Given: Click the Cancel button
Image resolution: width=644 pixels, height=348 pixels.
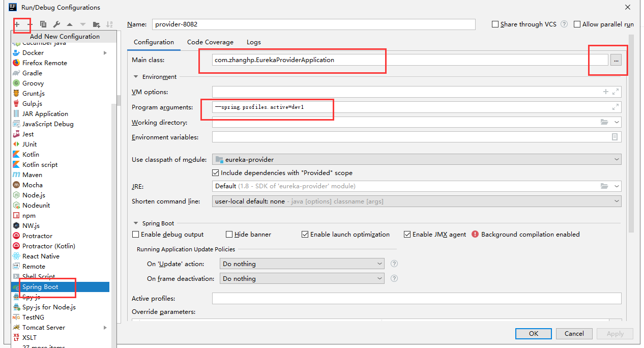Looking at the screenshot, I should (574, 334).
